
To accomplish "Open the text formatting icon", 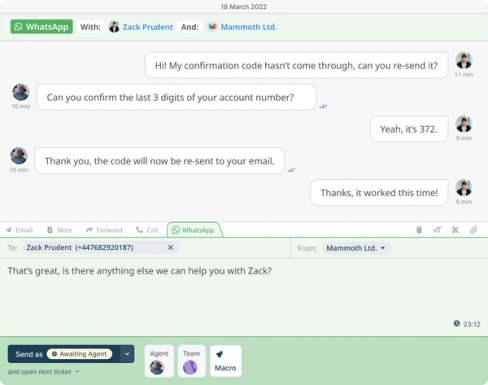I will pos(437,230).
